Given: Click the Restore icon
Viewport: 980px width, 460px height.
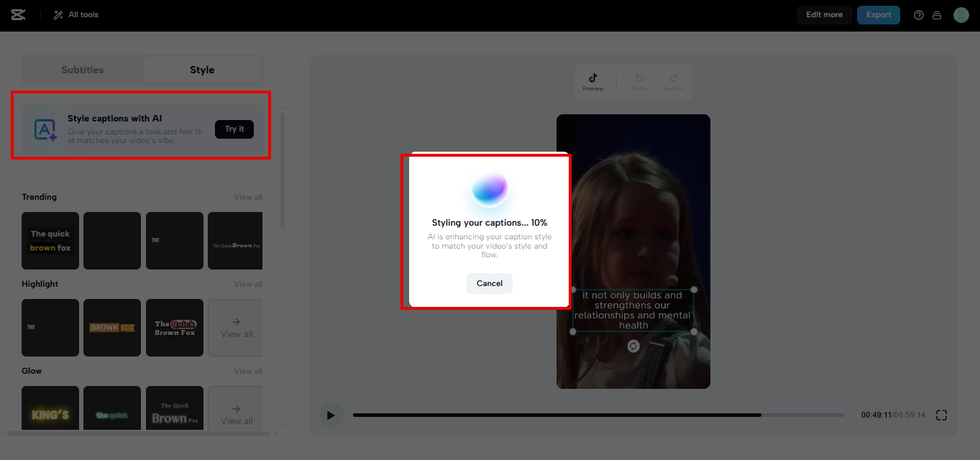Looking at the screenshot, I should click(673, 78).
